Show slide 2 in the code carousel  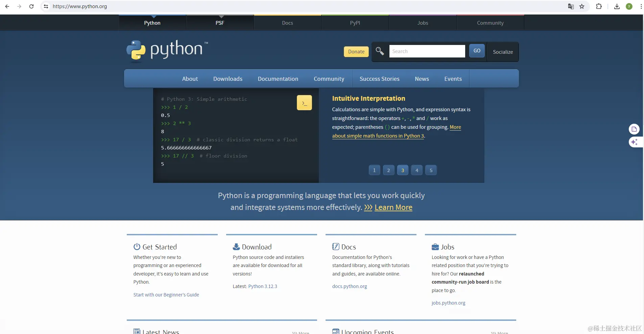pos(388,170)
